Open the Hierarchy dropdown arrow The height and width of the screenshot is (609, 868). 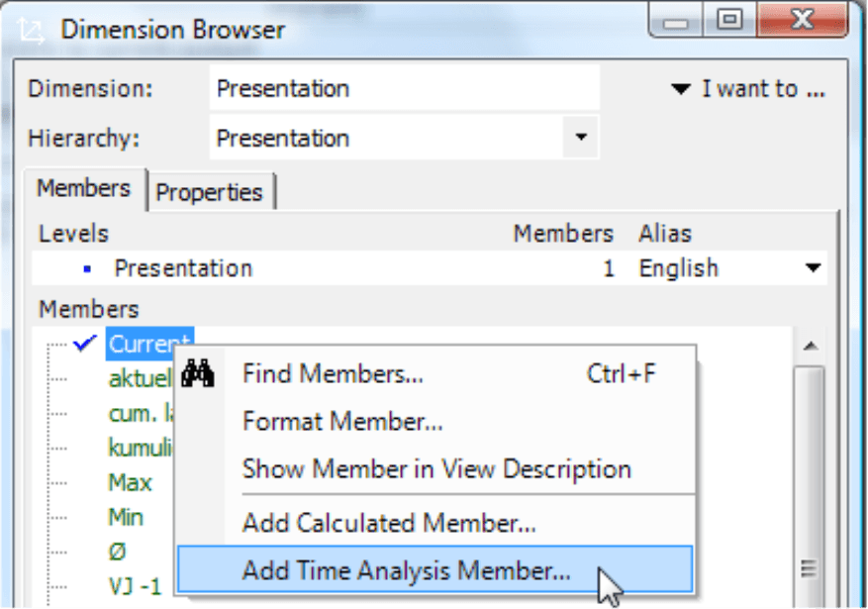click(x=581, y=137)
